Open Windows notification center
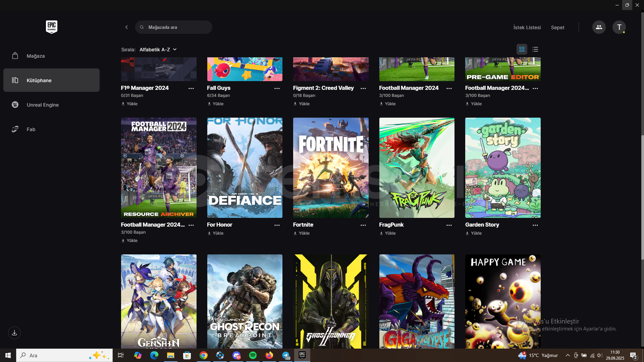Screen dimensions: 644x362 point(634,355)
